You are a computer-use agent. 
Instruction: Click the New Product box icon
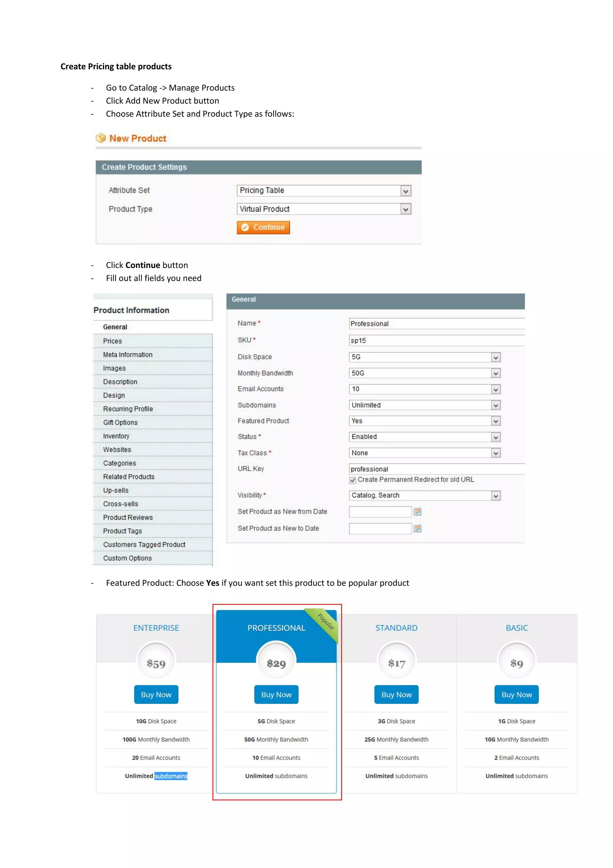click(x=101, y=138)
